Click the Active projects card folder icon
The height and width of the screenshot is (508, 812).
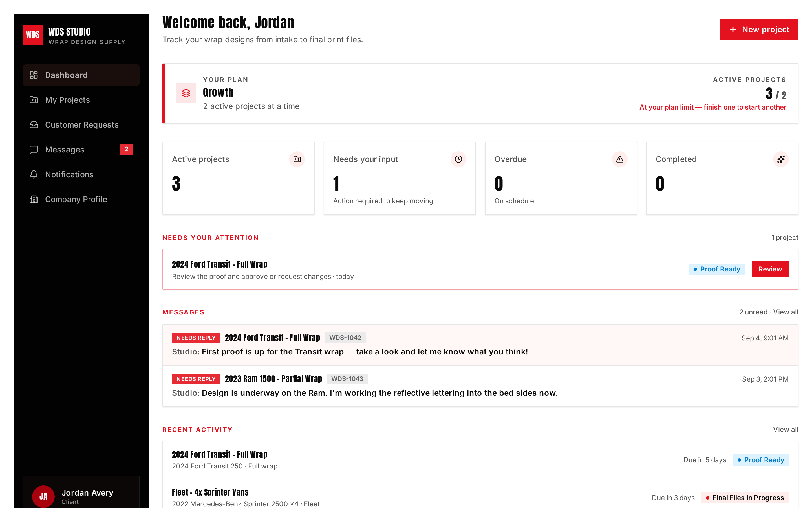tap(297, 159)
